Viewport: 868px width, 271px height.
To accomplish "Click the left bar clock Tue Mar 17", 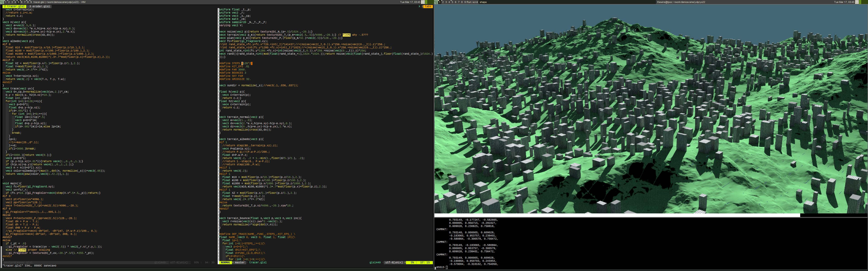I will coord(410,2).
